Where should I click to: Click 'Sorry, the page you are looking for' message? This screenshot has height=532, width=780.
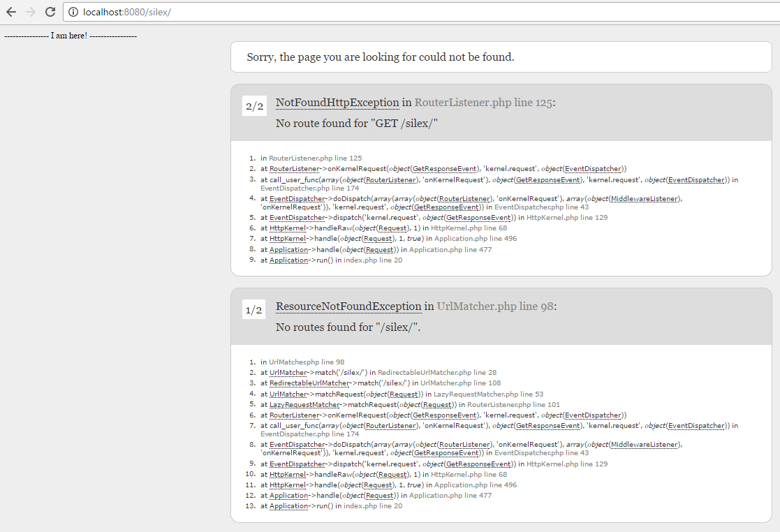tap(380, 57)
